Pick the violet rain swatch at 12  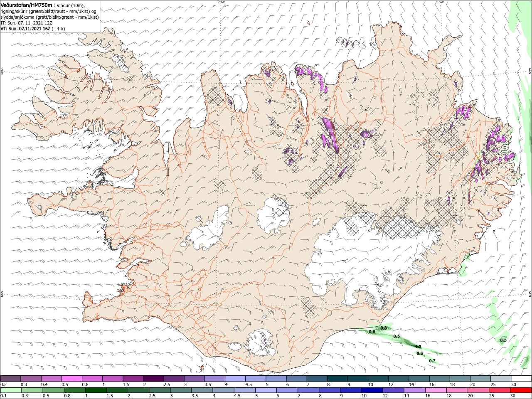(x=393, y=390)
